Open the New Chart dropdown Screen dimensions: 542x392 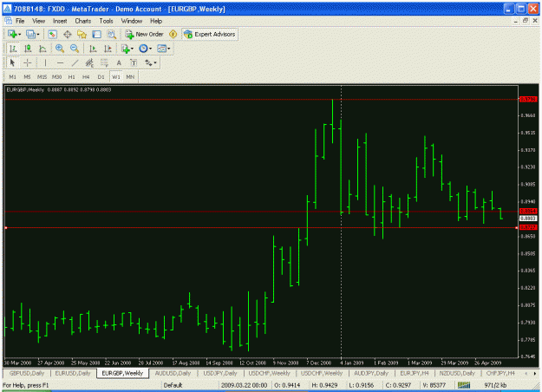pyautogui.click(x=15, y=34)
